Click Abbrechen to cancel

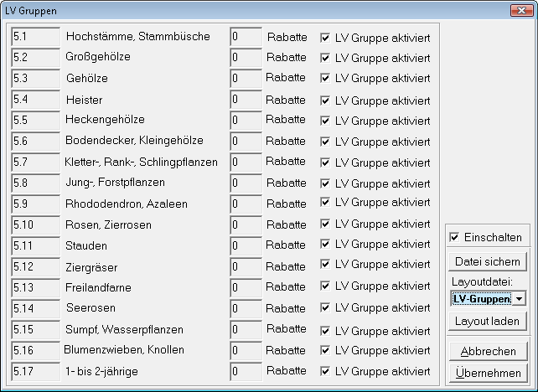click(x=487, y=351)
